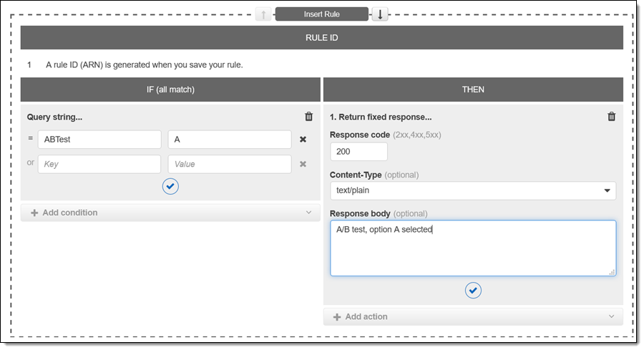Click the resize handle of Response body
Viewport: 644px width, 350px height.
(x=612, y=272)
